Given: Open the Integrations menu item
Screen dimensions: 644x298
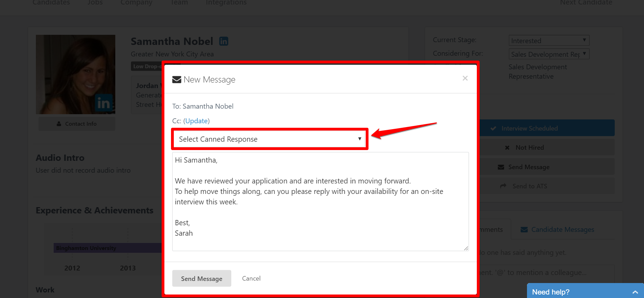Looking at the screenshot, I should click(x=226, y=3).
